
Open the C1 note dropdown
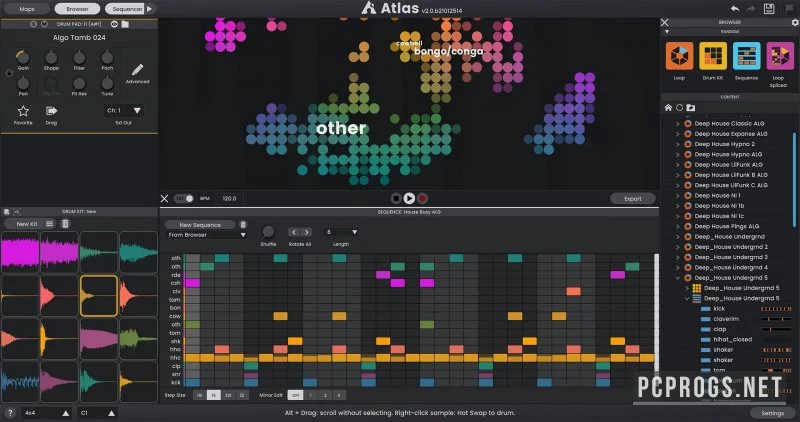[98, 413]
